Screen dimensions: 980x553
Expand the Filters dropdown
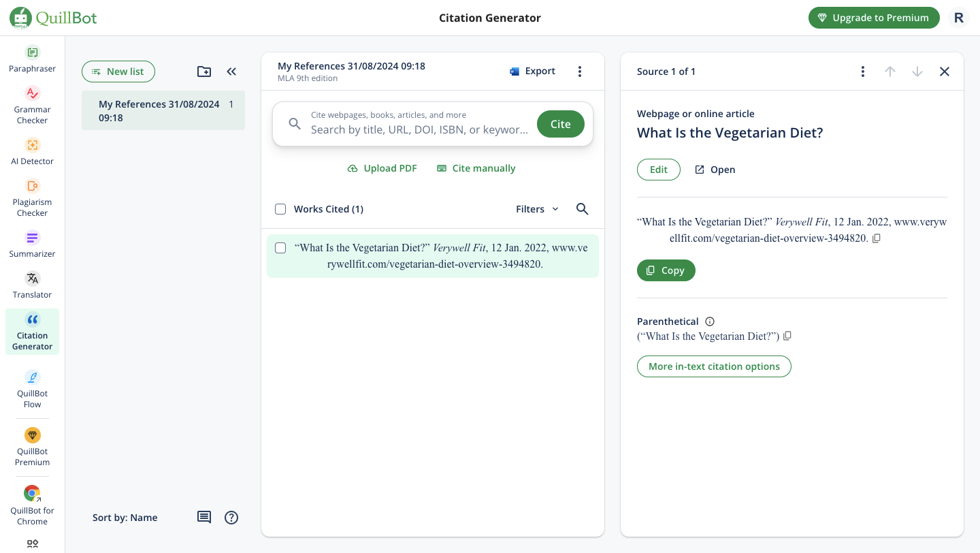[x=537, y=209]
